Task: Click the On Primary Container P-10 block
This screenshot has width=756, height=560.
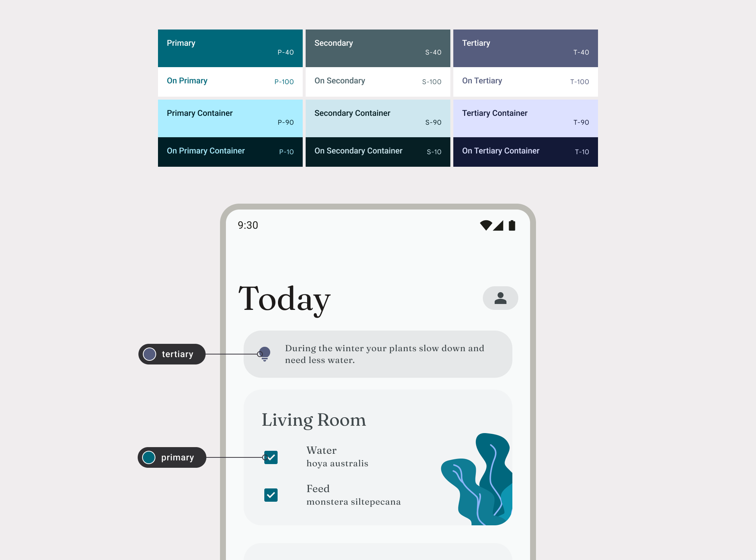Action: coord(231,152)
